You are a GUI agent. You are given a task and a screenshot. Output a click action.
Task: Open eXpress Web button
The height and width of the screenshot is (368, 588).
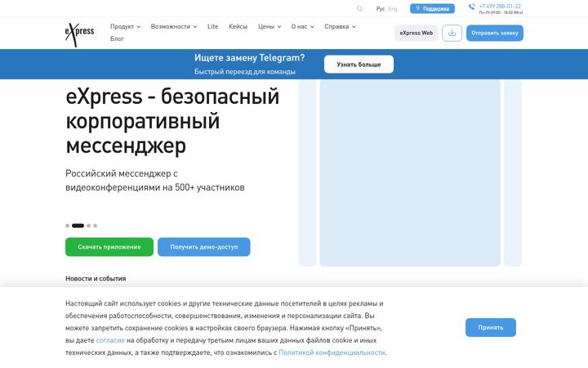[416, 33]
